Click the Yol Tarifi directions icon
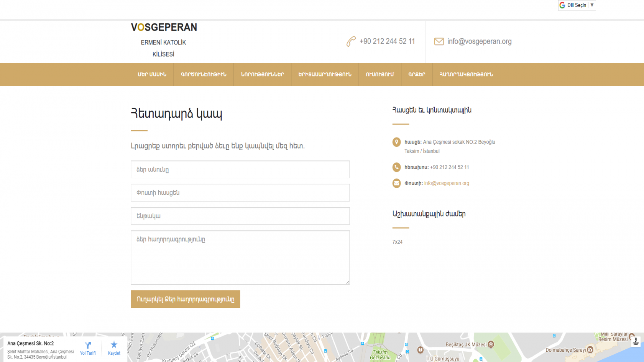644x362 pixels. 88,344
